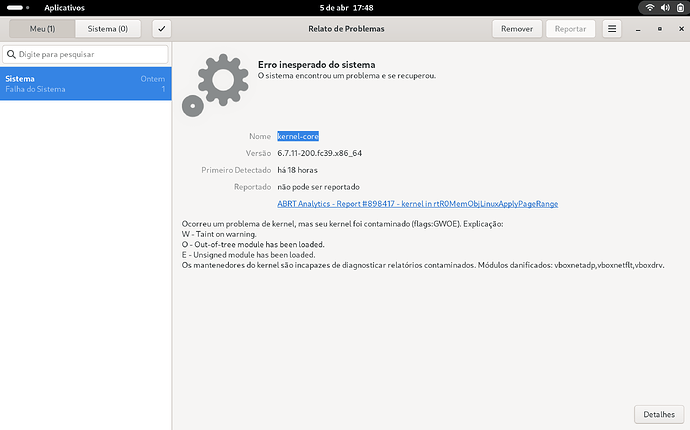Click 'W - Taint on warning.' line

219,234
